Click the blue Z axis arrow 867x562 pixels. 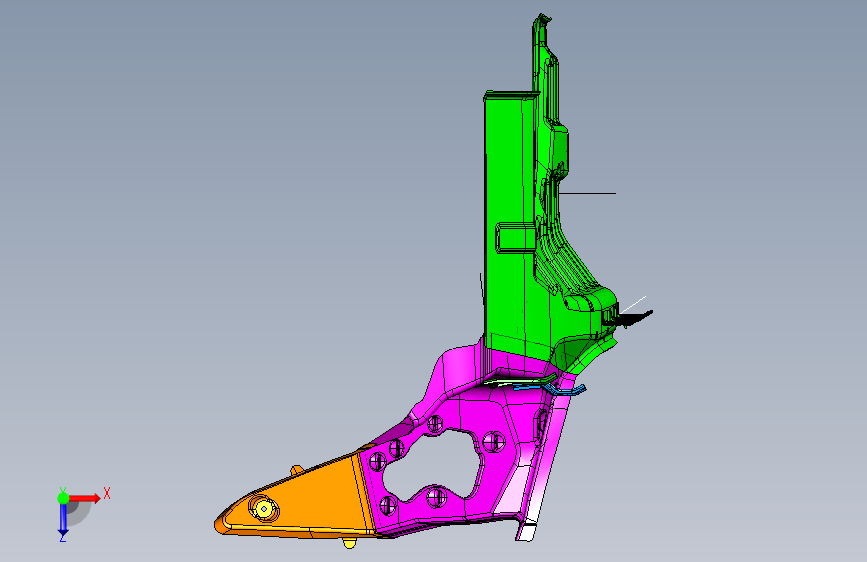[63, 521]
